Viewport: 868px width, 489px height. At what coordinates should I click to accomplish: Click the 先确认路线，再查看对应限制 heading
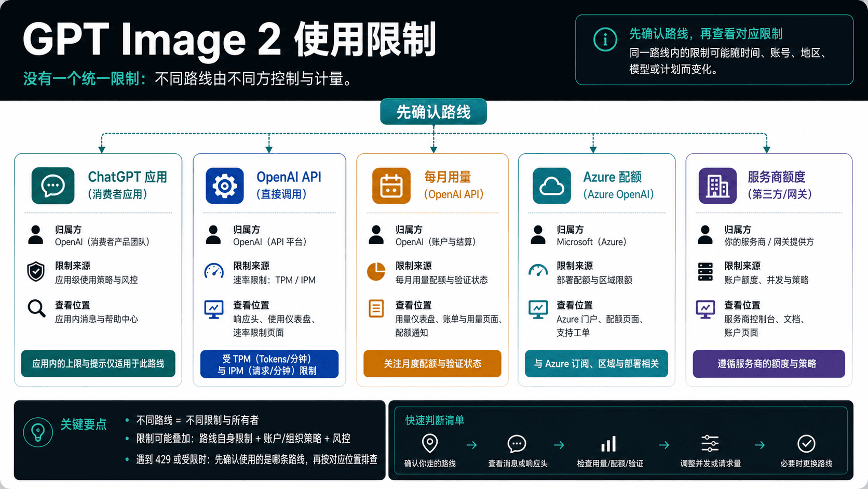pyautogui.click(x=706, y=34)
